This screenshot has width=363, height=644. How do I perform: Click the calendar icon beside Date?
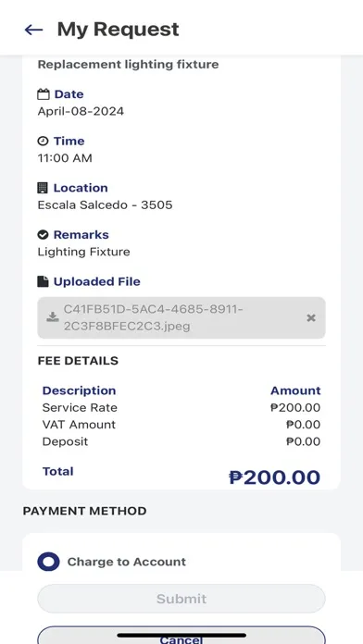pyautogui.click(x=44, y=94)
